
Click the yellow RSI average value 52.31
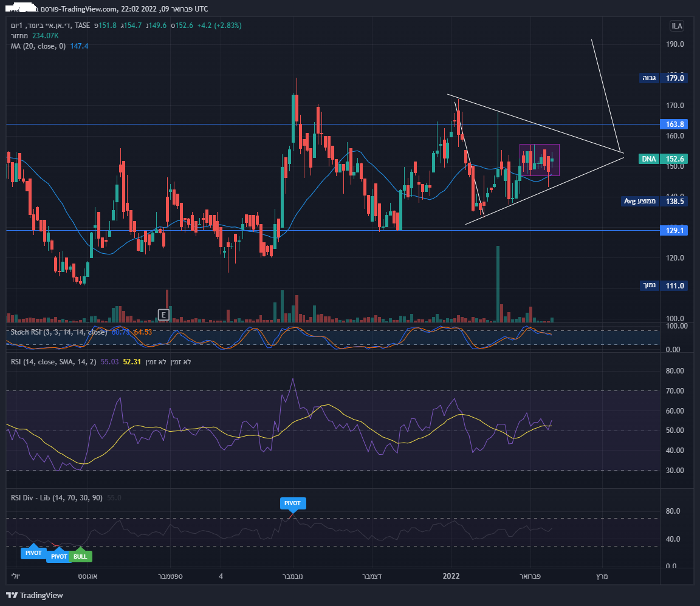coord(132,362)
